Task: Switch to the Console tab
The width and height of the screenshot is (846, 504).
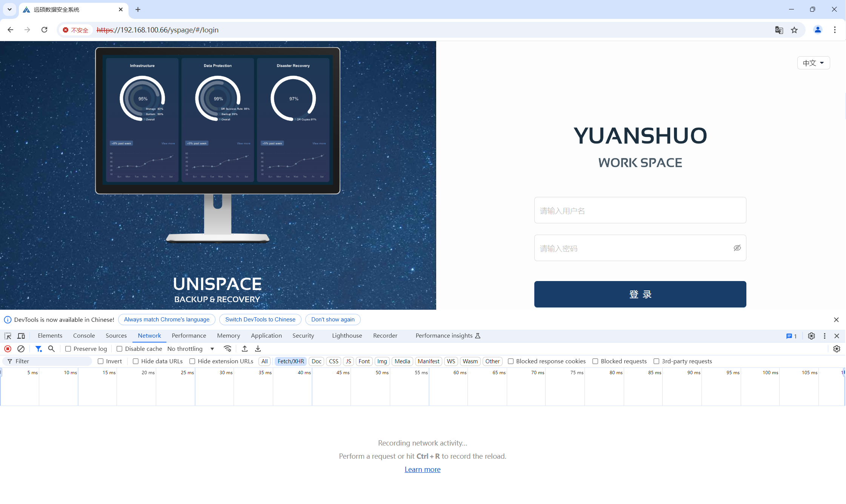Action: click(84, 336)
